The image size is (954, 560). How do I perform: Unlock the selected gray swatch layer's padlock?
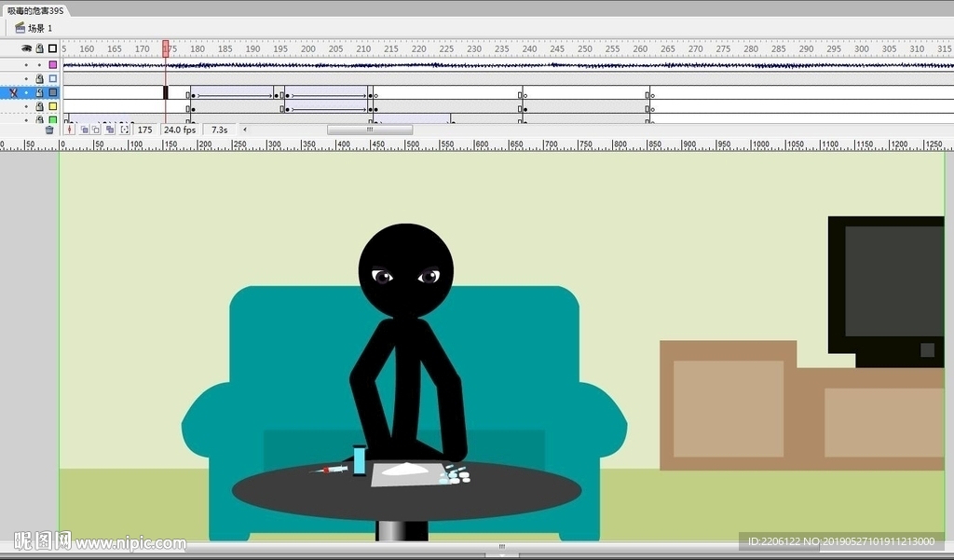pyautogui.click(x=39, y=92)
